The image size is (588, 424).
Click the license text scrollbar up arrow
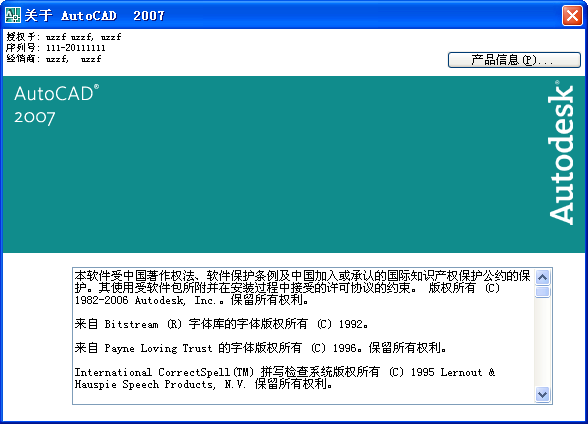coord(542,278)
